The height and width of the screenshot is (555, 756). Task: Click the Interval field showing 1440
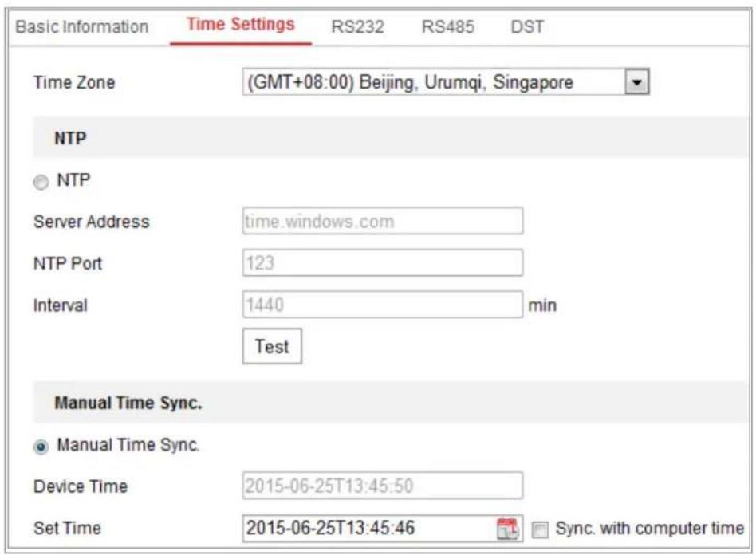click(x=382, y=305)
